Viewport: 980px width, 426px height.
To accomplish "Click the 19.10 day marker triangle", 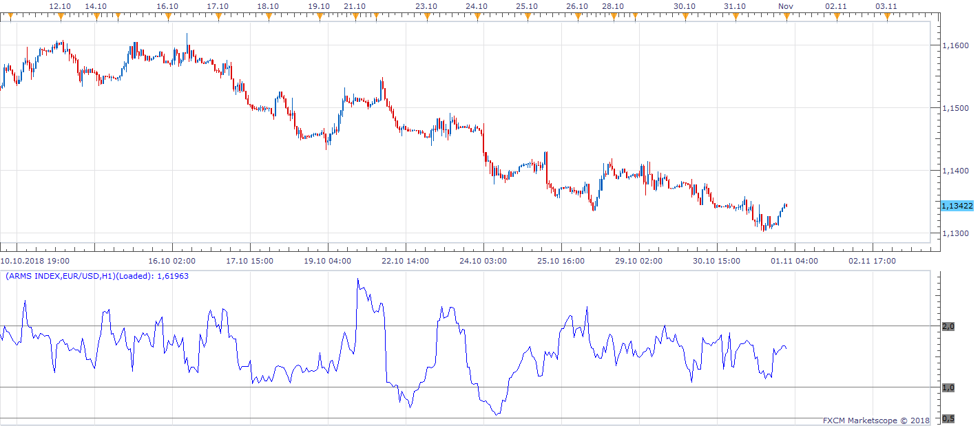I will tap(319, 17).
